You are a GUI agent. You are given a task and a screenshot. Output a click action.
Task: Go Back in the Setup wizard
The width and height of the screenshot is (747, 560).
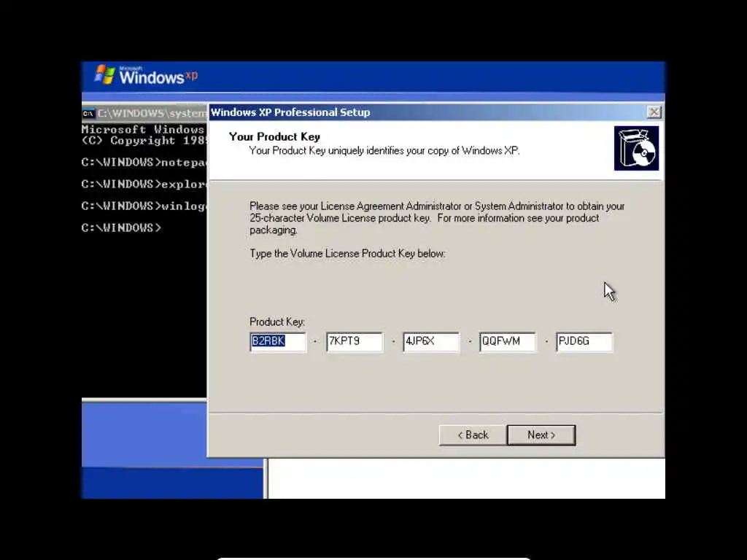click(x=473, y=435)
